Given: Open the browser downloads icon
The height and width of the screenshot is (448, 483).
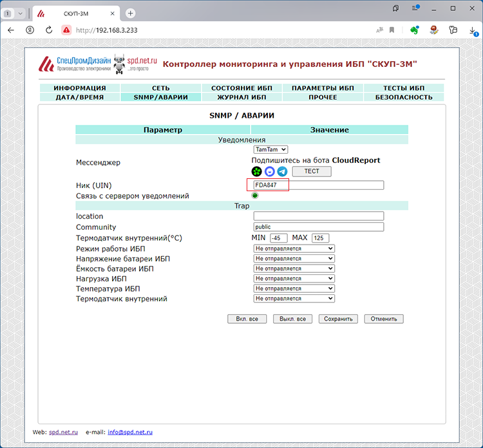Looking at the screenshot, I should point(472,30).
